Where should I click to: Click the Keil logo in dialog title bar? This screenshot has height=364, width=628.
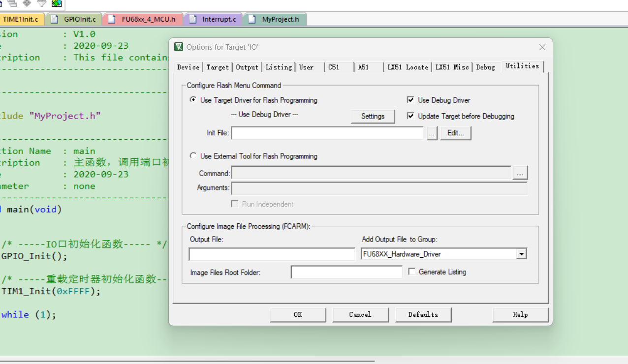179,47
